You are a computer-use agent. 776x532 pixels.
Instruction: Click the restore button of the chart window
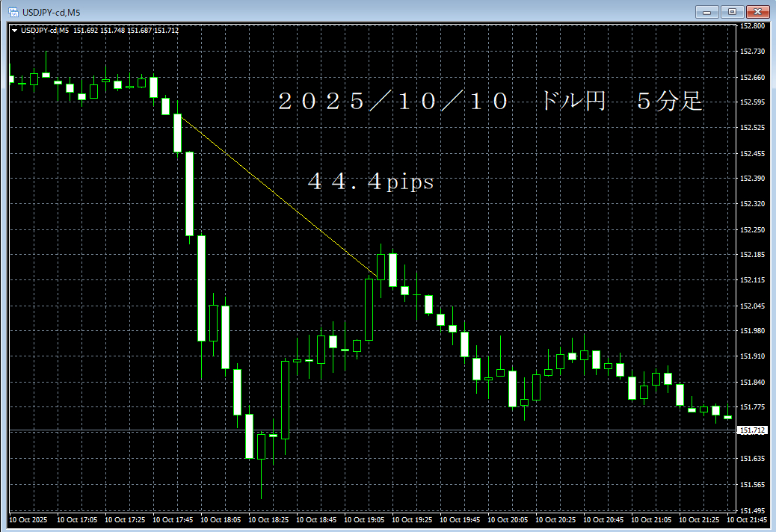[733, 12]
